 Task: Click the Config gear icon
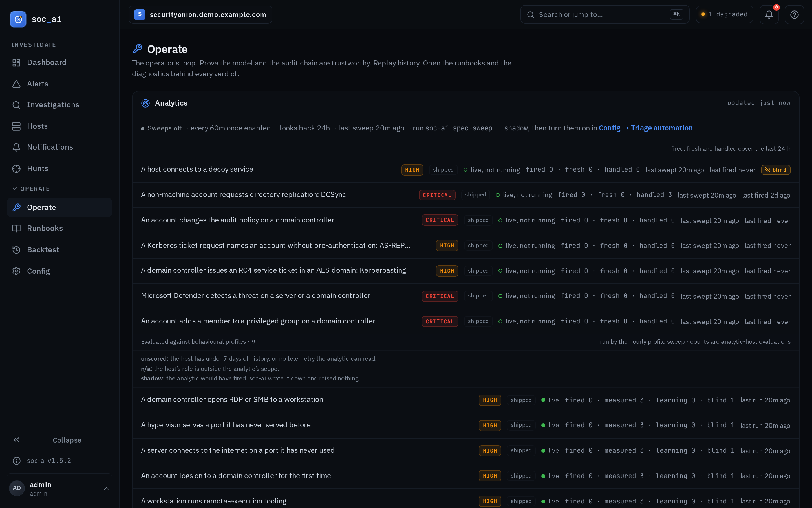coord(16,271)
